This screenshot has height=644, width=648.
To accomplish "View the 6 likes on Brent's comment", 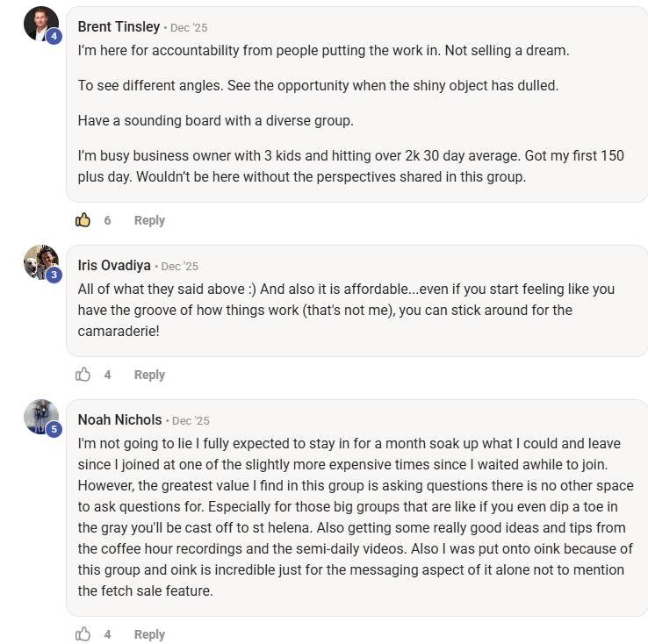I will (107, 220).
